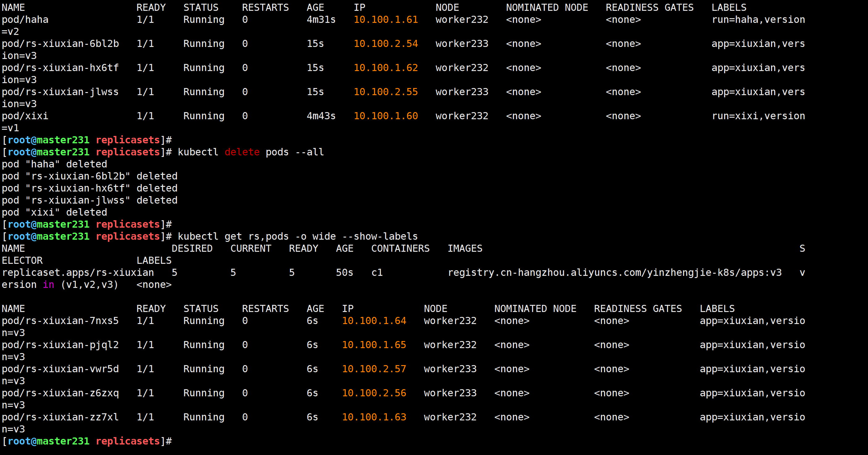Click the kubectl delete pods --all command

coord(251,152)
